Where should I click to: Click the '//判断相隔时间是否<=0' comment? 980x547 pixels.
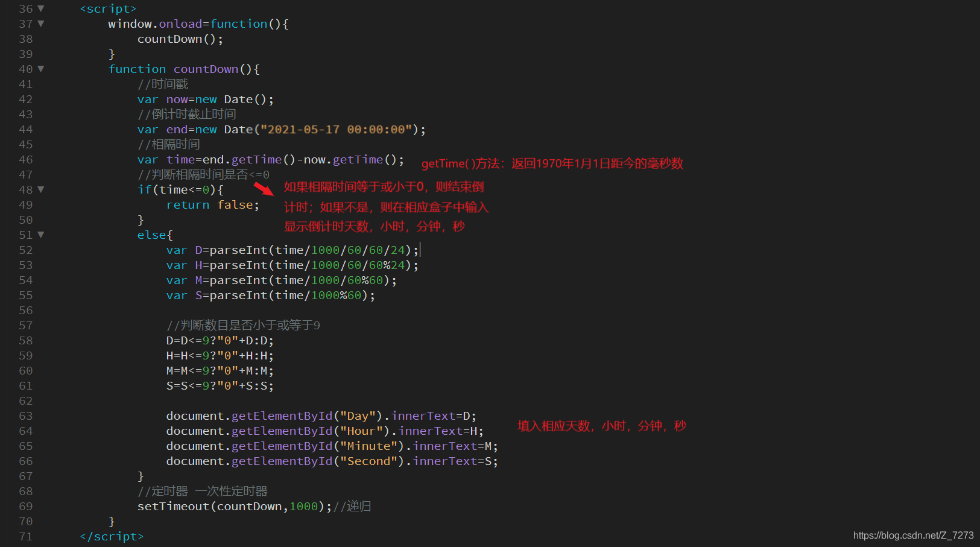(203, 174)
